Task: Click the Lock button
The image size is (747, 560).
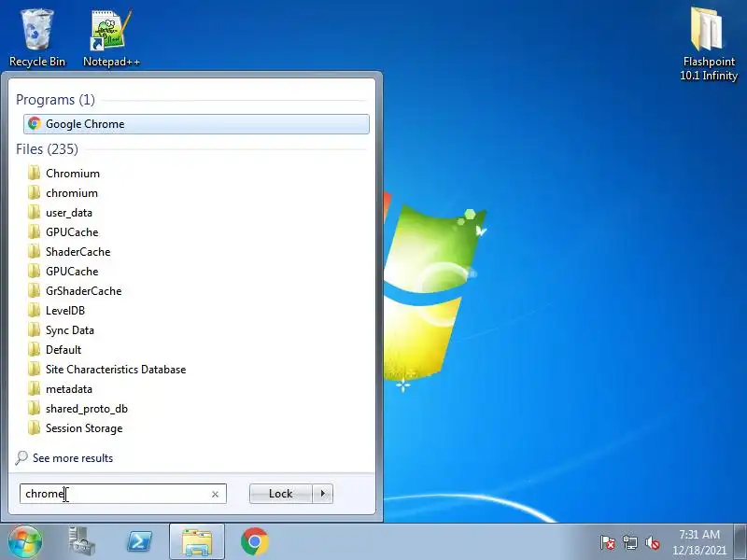Action: [x=281, y=494]
